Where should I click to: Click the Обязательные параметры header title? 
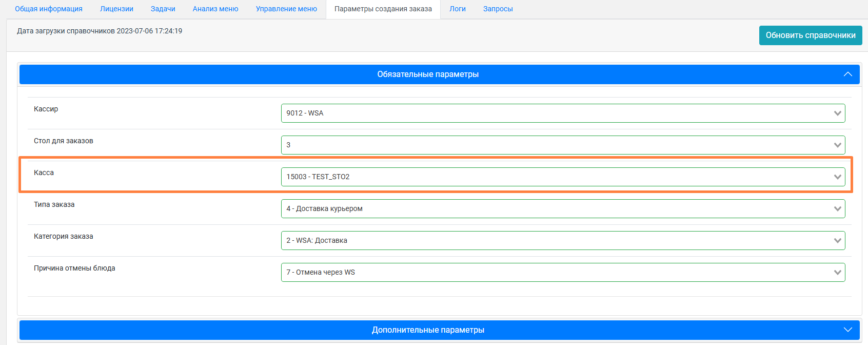click(x=428, y=74)
